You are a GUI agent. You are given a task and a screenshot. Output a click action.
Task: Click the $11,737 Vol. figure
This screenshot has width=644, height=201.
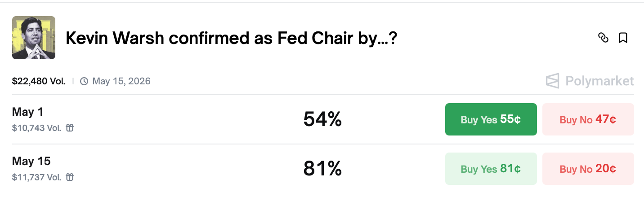37,177
